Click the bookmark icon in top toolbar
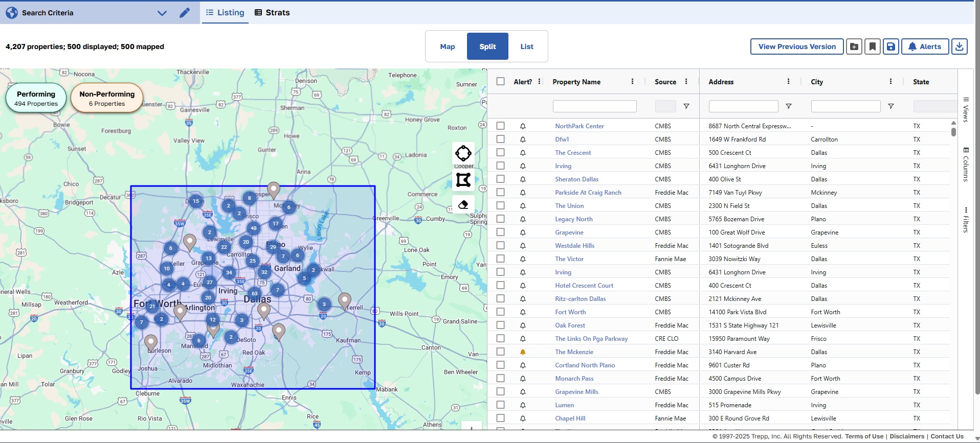The width and height of the screenshot is (980, 443). (873, 46)
